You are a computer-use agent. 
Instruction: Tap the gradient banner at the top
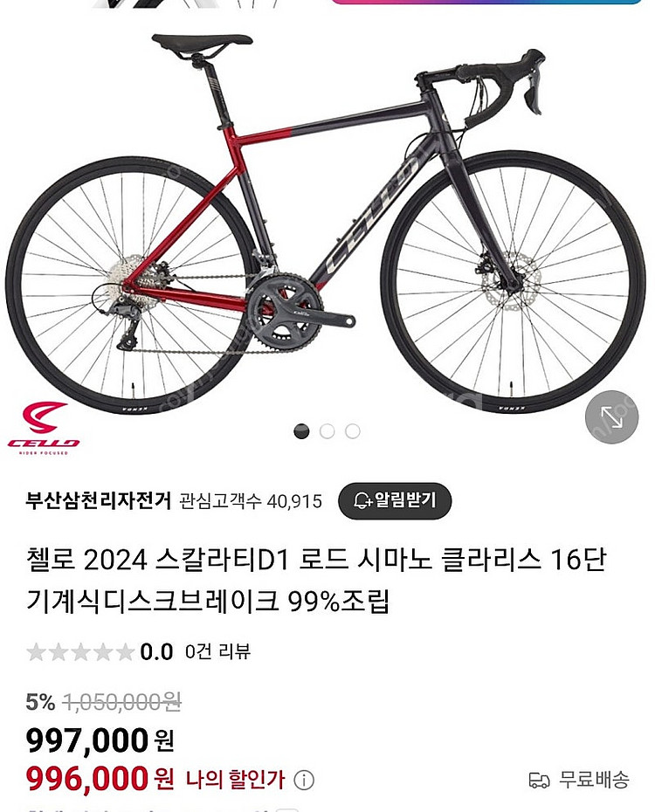(x=486, y=2)
